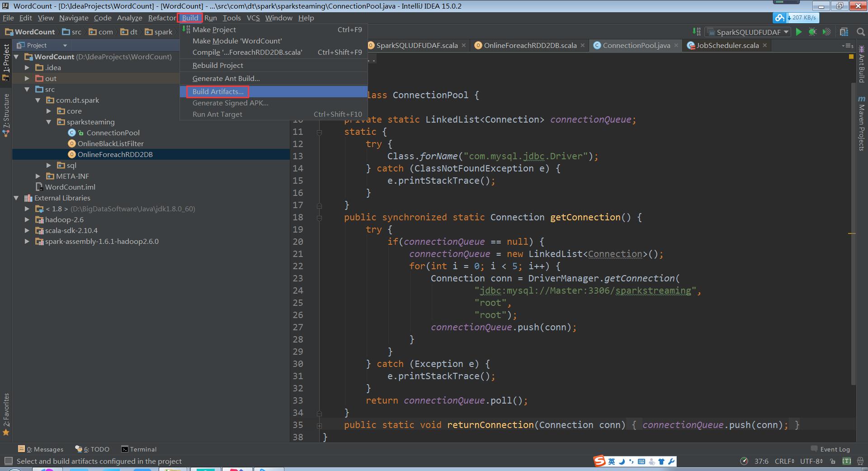Select WordCount.iml file in project tree

click(70, 187)
